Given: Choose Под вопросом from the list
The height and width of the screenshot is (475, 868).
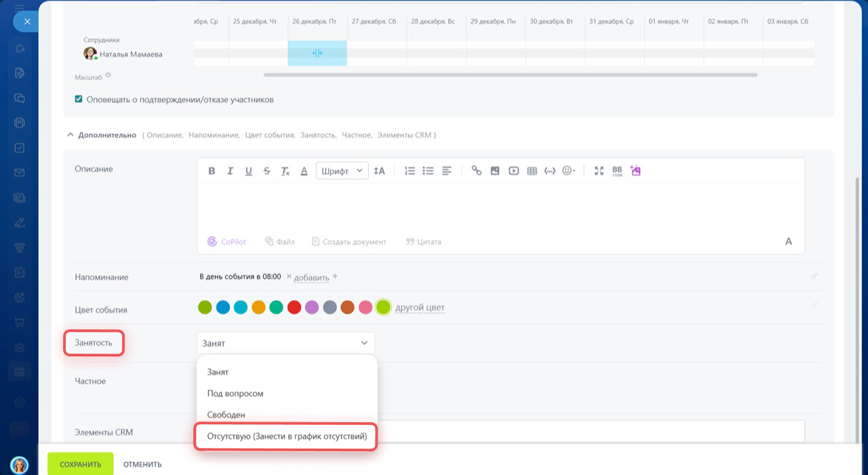Looking at the screenshot, I should tap(235, 394).
